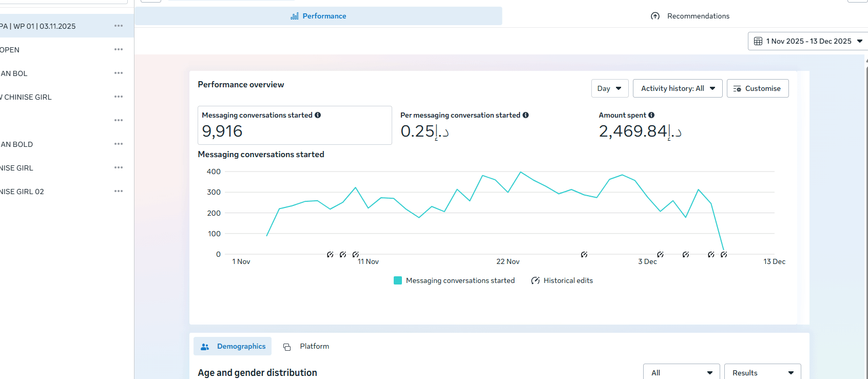Image resolution: width=868 pixels, height=379 pixels.
Task: Click the Customise settings icon
Action: click(x=737, y=89)
